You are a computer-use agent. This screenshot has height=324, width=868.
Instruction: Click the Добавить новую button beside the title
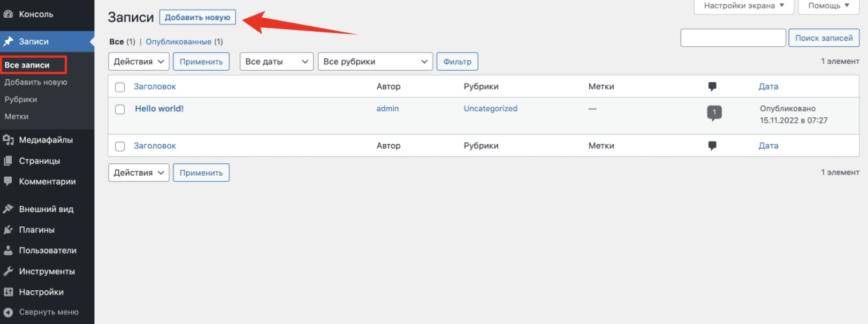pos(197,17)
